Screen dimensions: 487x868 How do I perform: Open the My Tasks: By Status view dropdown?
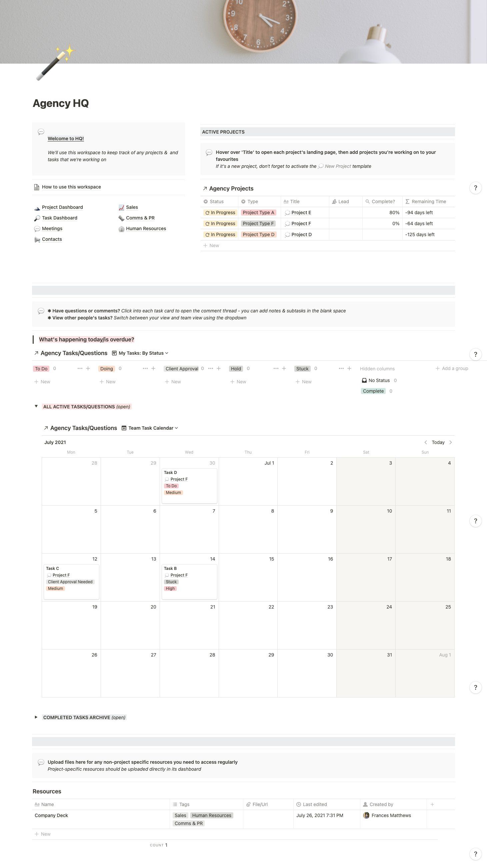(x=140, y=353)
